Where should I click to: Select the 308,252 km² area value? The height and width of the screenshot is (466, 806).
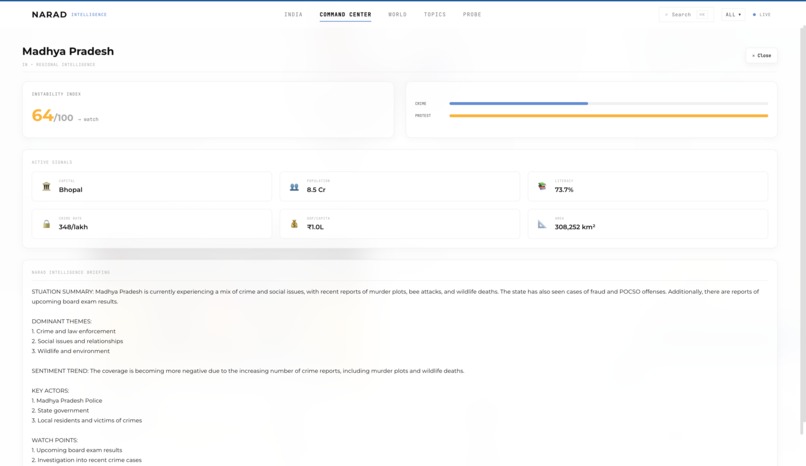(x=575, y=227)
